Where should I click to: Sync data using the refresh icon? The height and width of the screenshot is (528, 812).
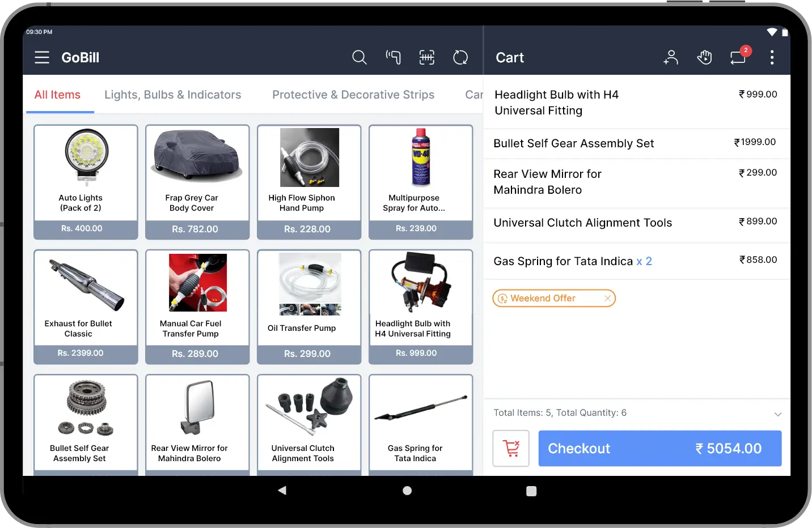point(460,57)
